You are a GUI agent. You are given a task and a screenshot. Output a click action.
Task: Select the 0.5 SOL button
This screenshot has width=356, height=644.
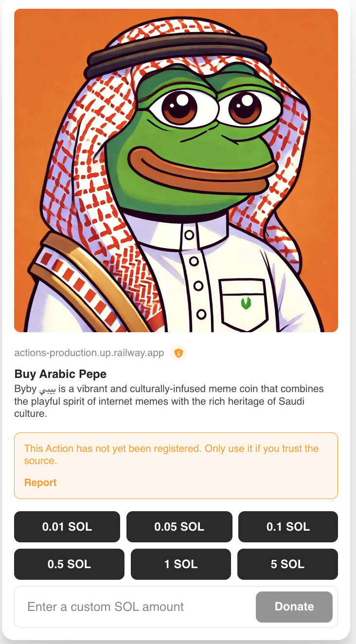coord(69,564)
